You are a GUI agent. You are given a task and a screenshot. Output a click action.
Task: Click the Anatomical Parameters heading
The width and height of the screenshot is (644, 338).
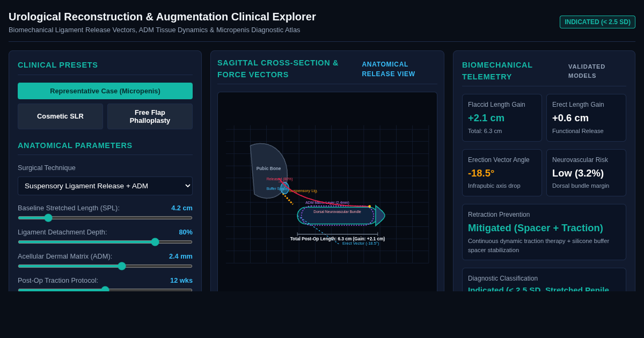point(75,145)
